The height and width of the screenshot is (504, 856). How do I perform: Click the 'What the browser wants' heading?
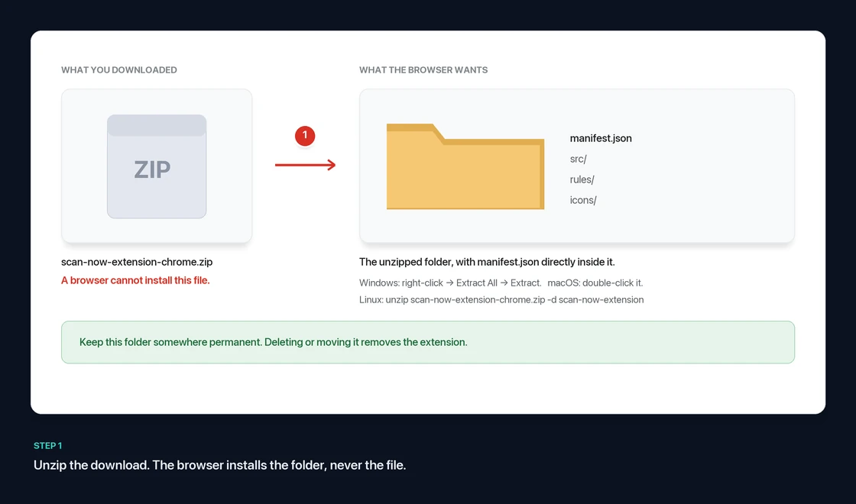pos(423,69)
